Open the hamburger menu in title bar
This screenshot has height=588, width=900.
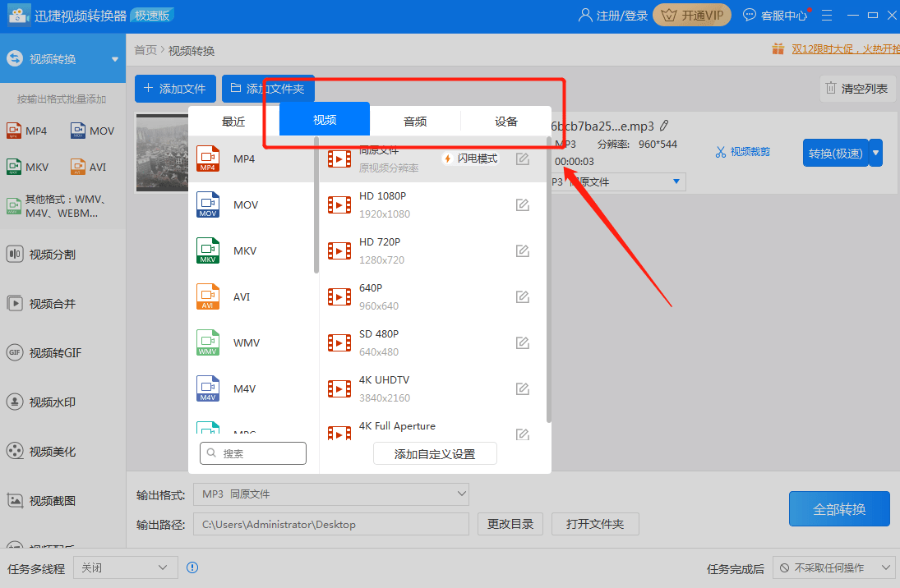pos(827,16)
